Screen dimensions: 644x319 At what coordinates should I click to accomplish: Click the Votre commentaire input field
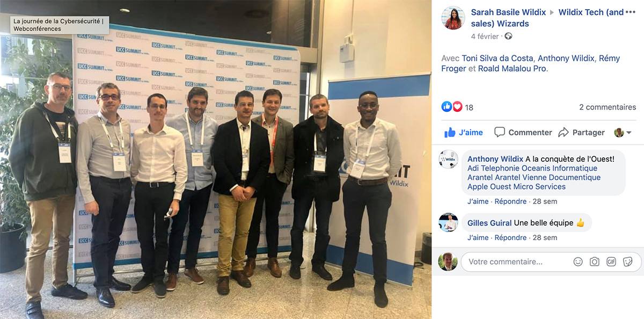point(515,262)
